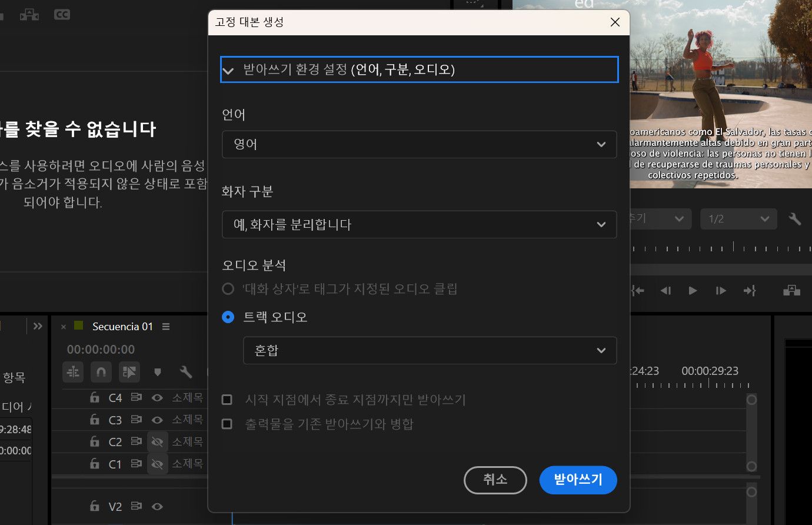Click the Export Frame camera icon
Screen dimensions: 812x525
(x=791, y=290)
